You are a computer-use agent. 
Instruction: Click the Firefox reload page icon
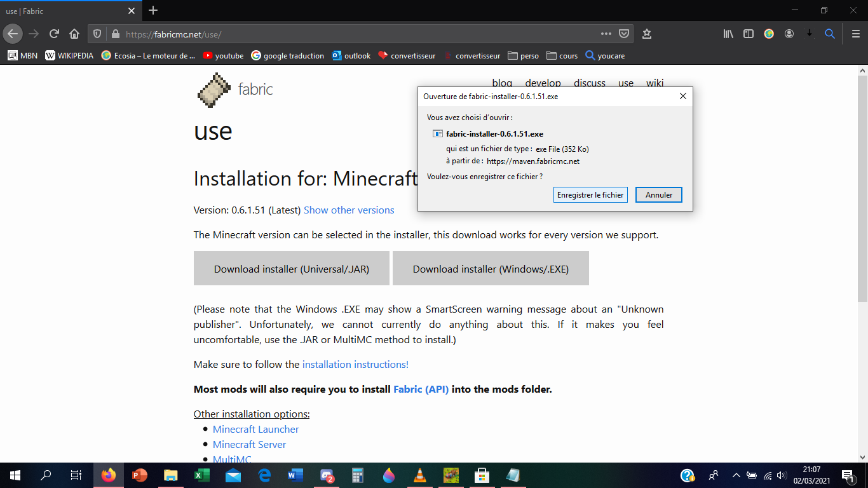point(54,34)
